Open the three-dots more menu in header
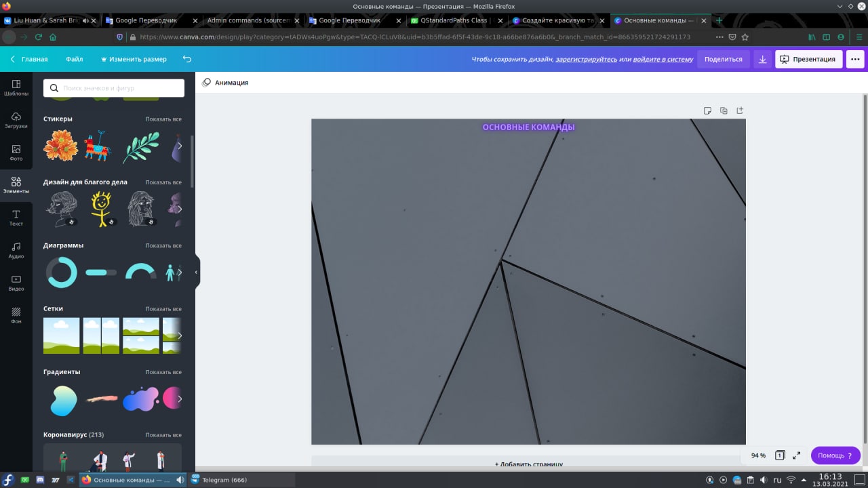Viewport: 868px width, 488px height. [855, 59]
